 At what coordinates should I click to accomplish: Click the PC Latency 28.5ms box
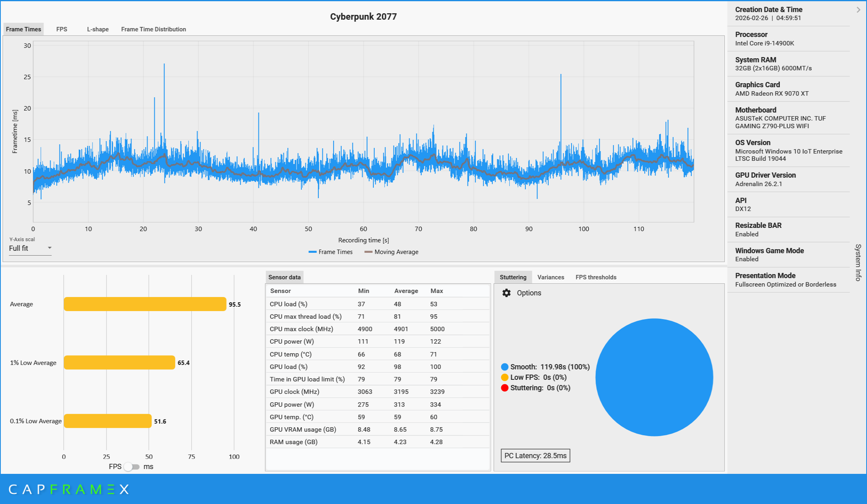point(535,456)
